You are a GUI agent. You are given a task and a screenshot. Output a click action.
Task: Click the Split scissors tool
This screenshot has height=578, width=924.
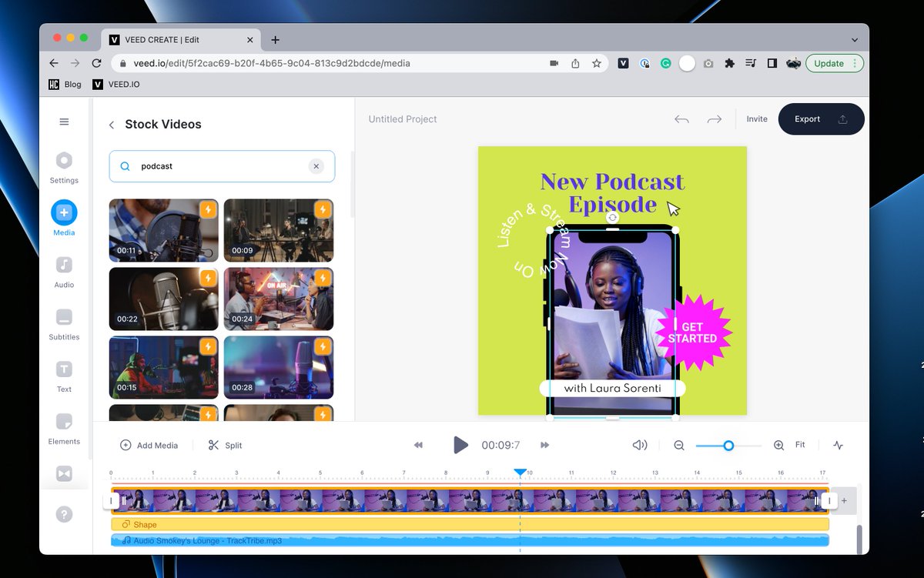coord(225,445)
